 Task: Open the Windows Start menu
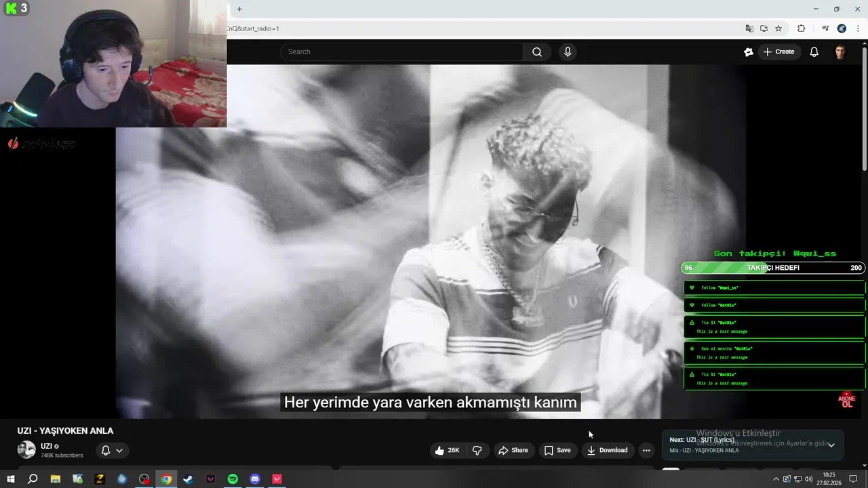click(x=10, y=479)
